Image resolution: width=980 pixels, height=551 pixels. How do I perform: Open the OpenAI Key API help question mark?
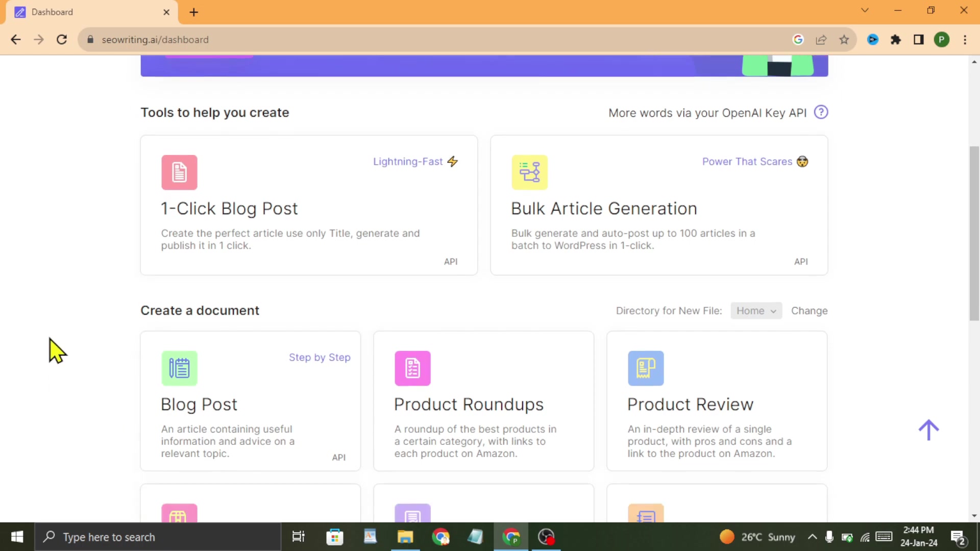[x=821, y=112]
